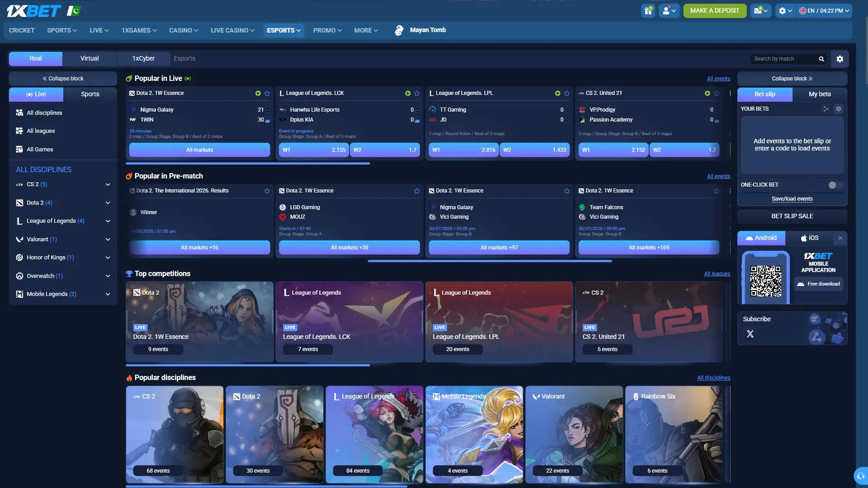Image resolution: width=868 pixels, height=488 pixels.
Task: Open the user account icon menu
Action: click(x=669, y=11)
